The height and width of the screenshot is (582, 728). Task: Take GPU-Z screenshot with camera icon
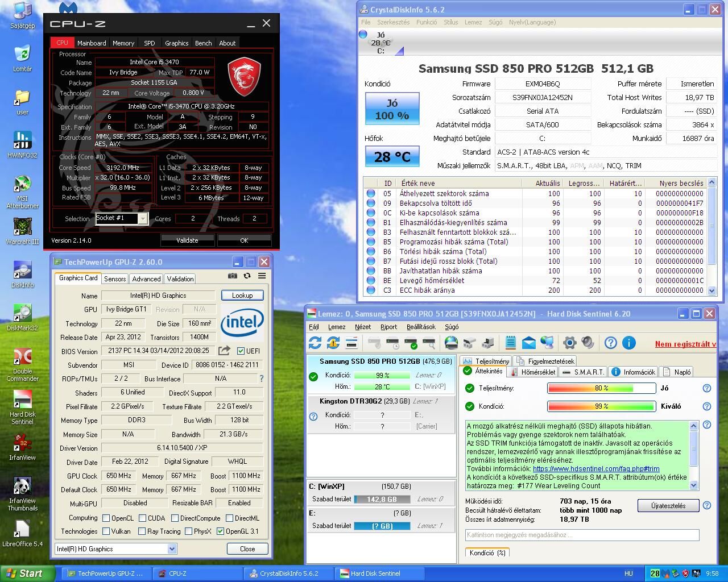(232, 276)
